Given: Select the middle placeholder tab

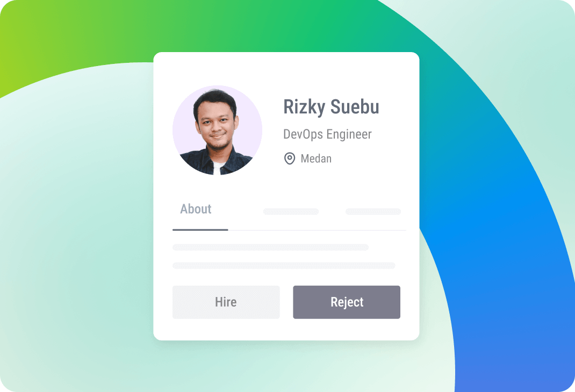Looking at the screenshot, I should (291, 212).
